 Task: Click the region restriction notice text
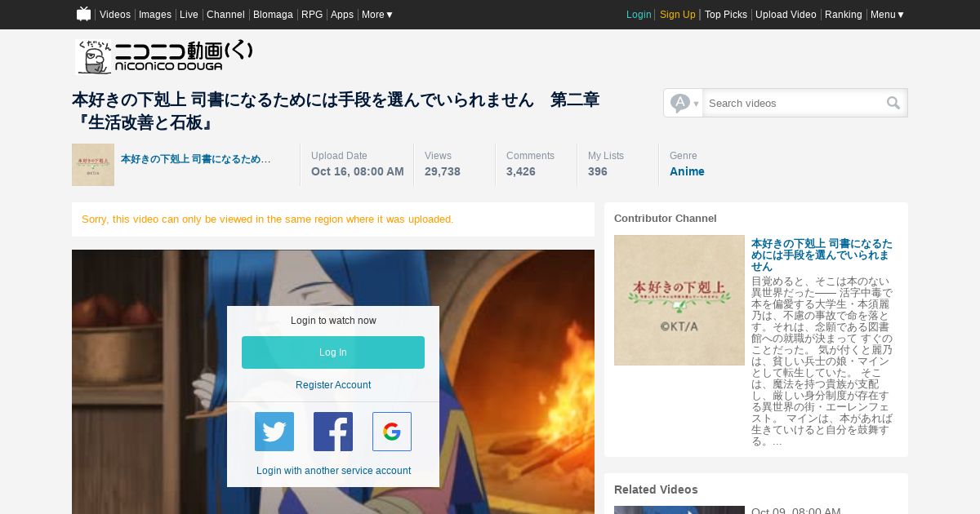(268, 219)
